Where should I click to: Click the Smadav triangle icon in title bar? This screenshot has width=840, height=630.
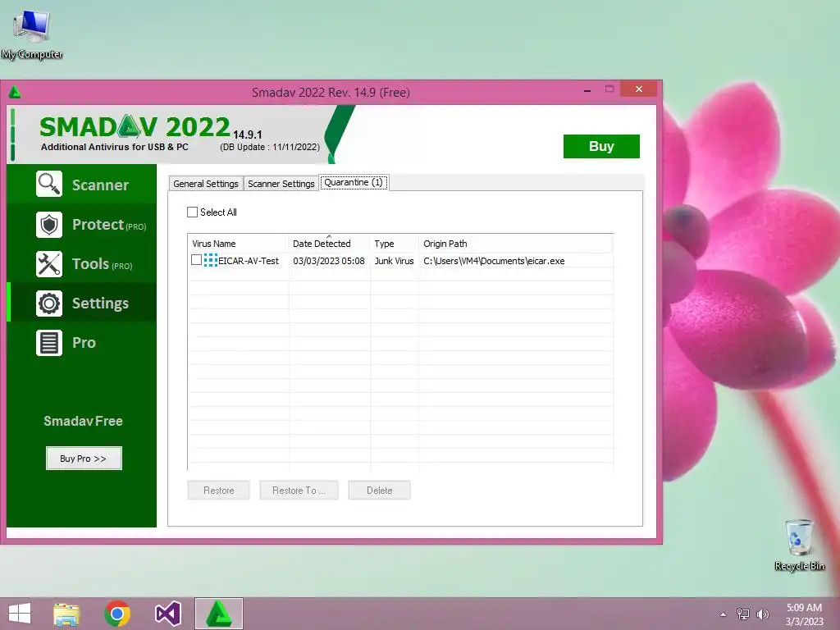point(15,92)
